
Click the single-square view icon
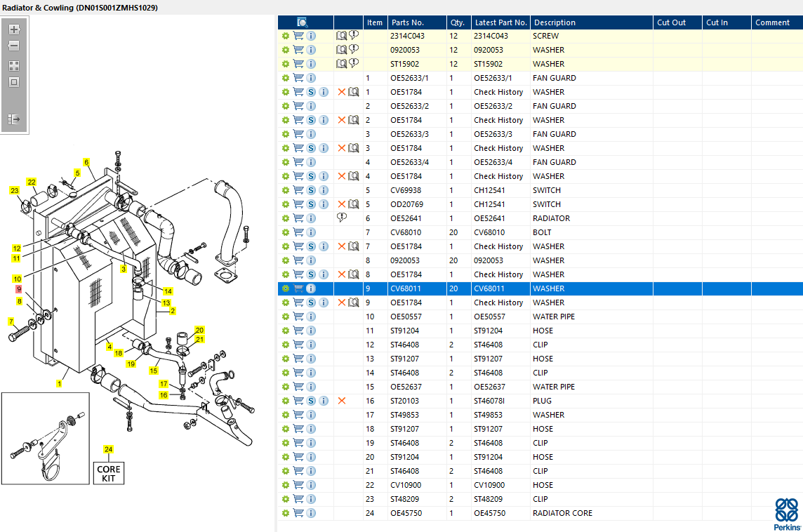[x=14, y=82]
